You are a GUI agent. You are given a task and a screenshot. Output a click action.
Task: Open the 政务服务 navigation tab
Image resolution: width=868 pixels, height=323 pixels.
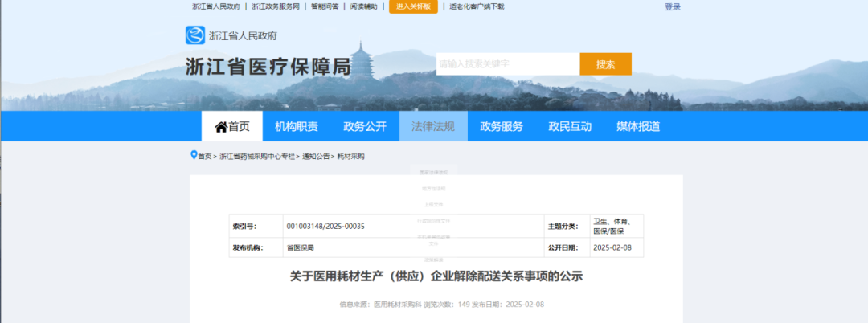pos(502,126)
